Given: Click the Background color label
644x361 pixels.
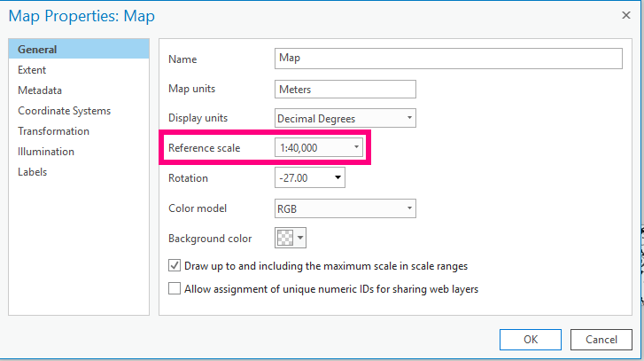Looking at the screenshot, I should (x=210, y=239).
